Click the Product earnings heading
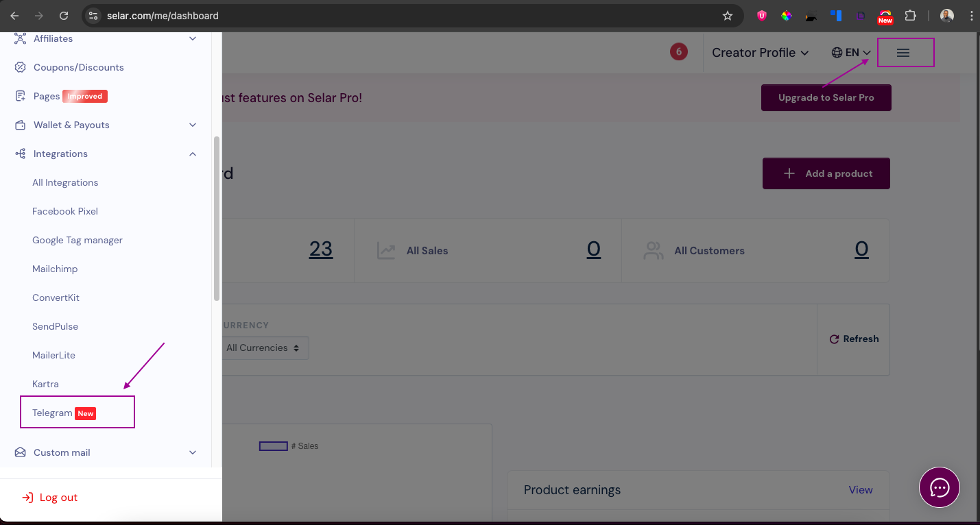The height and width of the screenshot is (525, 980). tap(572, 490)
